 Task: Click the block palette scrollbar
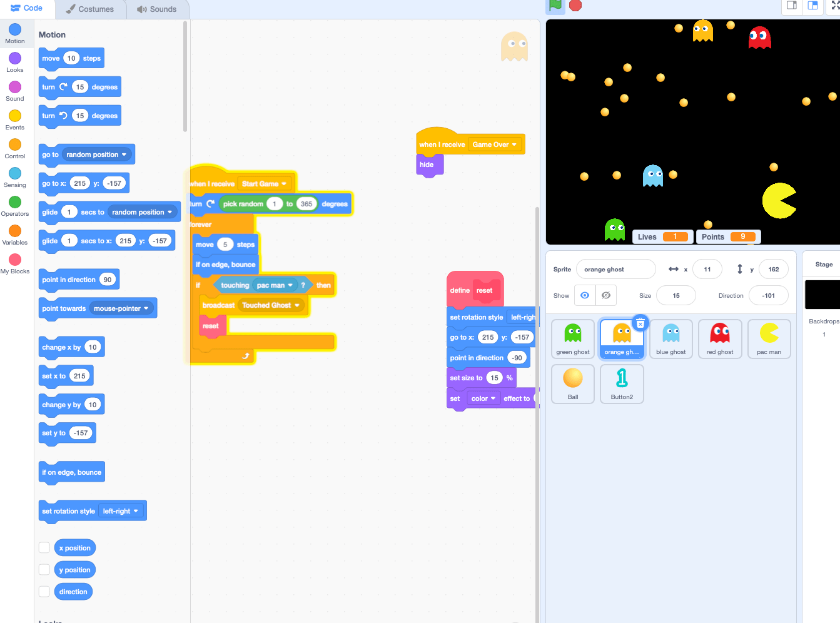tap(185, 76)
